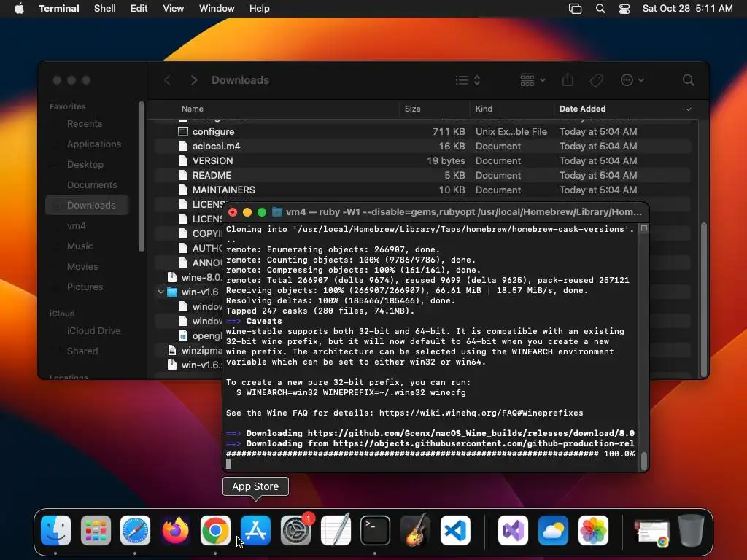747x560 pixels.
Task: Go forward in Finder Downloads window
Action: pos(193,80)
